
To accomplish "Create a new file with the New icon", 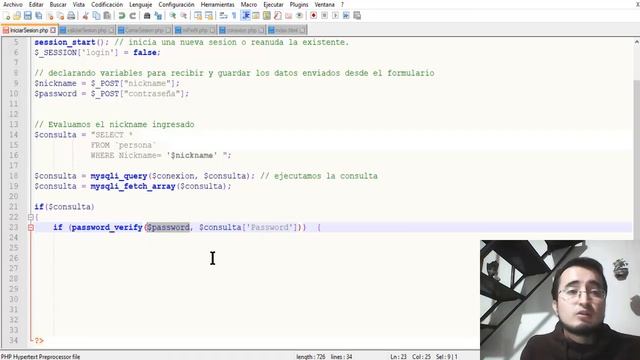I will (x=6, y=16).
